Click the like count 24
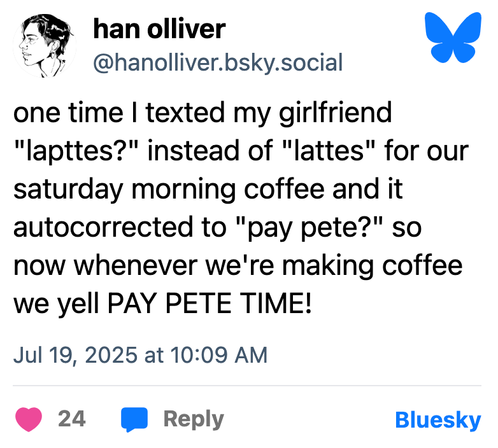The height and width of the screenshot is (448, 498). [x=71, y=419]
